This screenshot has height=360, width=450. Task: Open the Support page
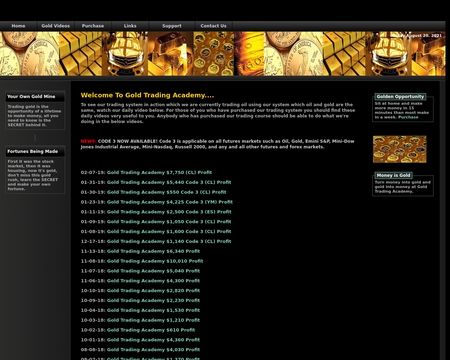pos(172,26)
